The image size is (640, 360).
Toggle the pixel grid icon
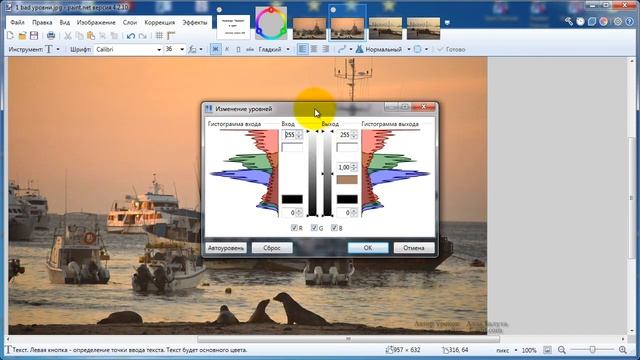160,36
